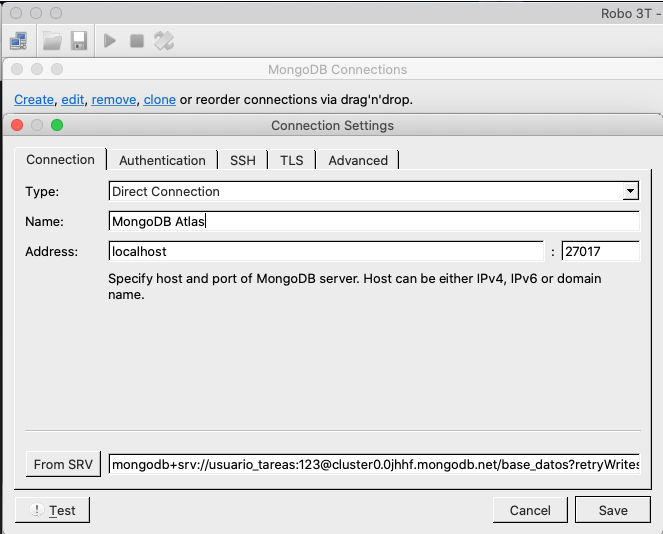Open the Advanced tab

pyautogui.click(x=358, y=160)
